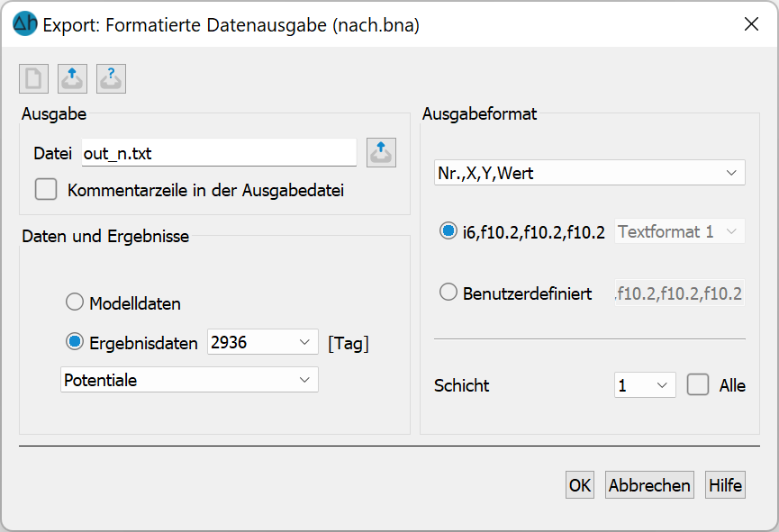
Task: Click the app logo in title bar
Action: tap(25, 23)
